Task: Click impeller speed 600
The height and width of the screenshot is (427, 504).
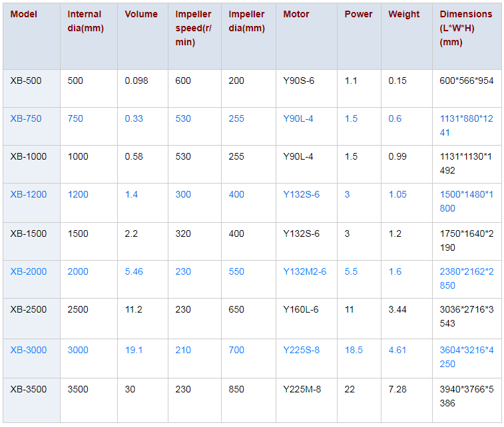Action: click(183, 80)
